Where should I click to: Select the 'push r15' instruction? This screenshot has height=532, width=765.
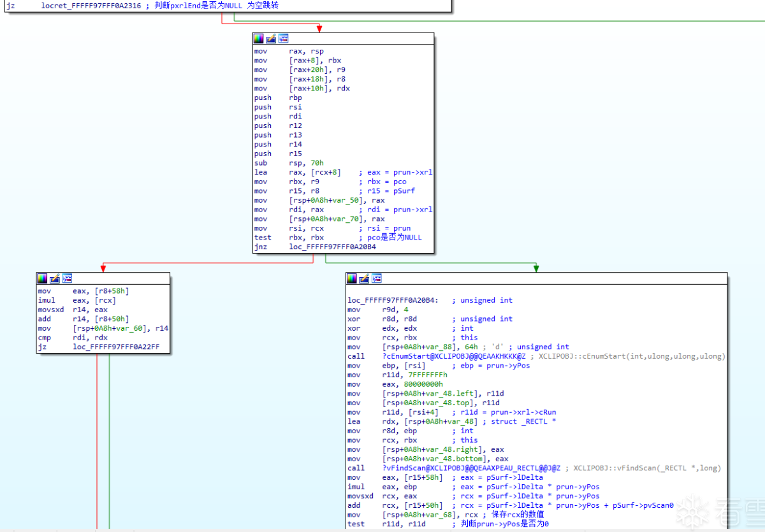[x=278, y=154]
